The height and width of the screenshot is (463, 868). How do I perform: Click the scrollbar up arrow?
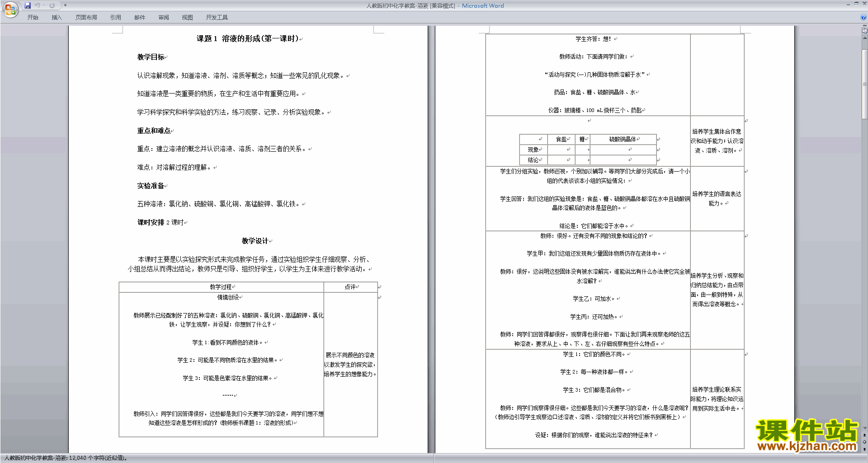coord(865,38)
